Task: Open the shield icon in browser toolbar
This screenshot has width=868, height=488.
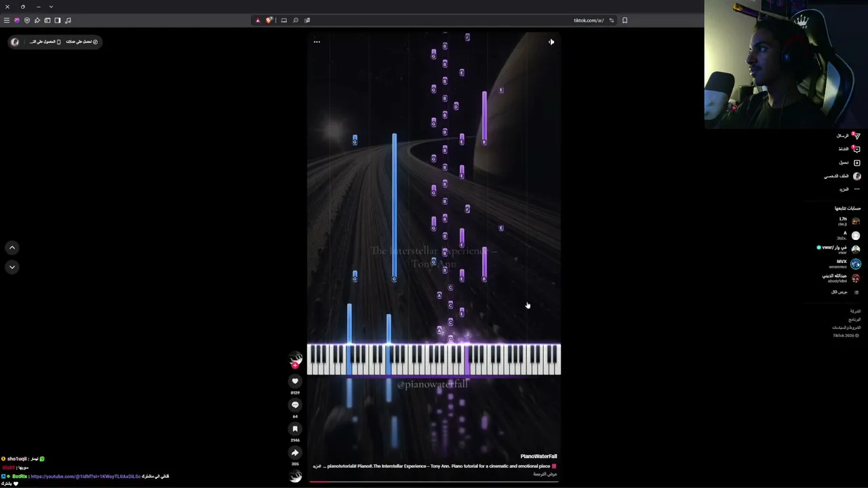Action: tap(27, 20)
